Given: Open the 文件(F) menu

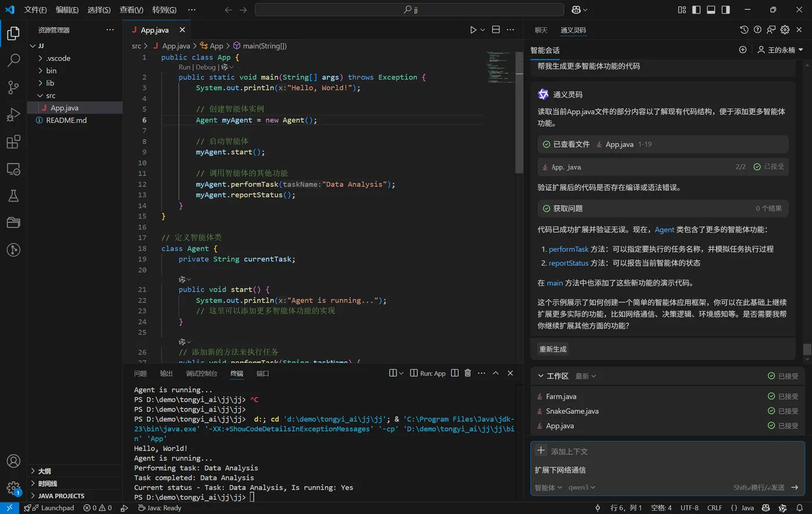Looking at the screenshot, I should [35, 10].
